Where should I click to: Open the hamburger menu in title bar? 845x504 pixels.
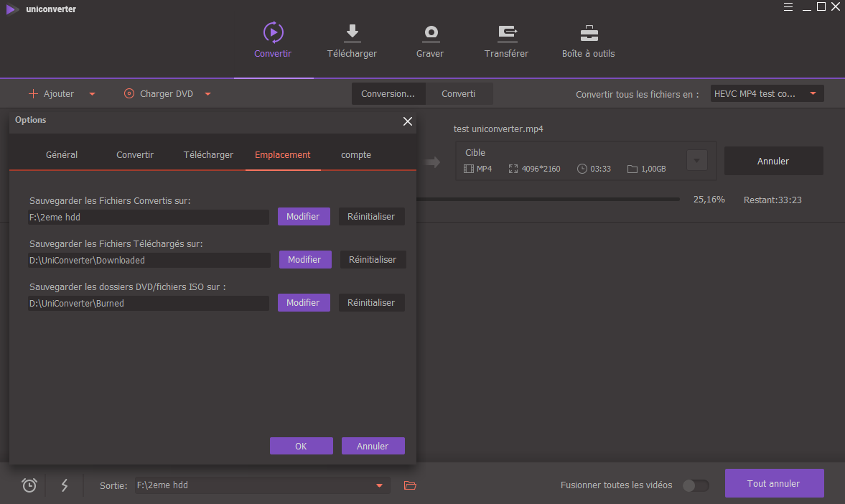pyautogui.click(x=788, y=7)
